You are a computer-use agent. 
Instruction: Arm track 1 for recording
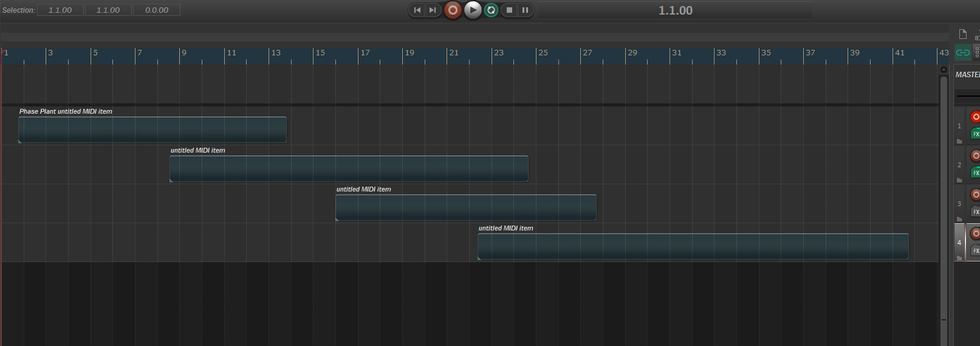[x=975, y=117]
